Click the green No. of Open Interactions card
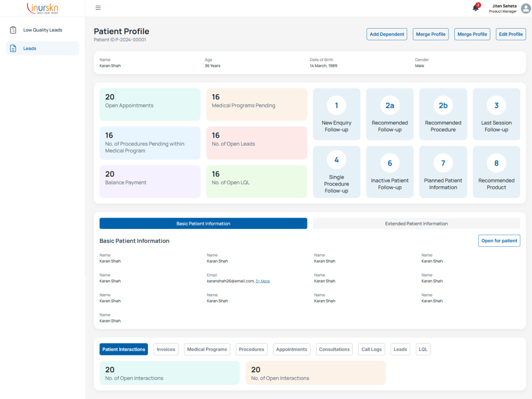Screen dimensions: 532x399 click(170, 373)
